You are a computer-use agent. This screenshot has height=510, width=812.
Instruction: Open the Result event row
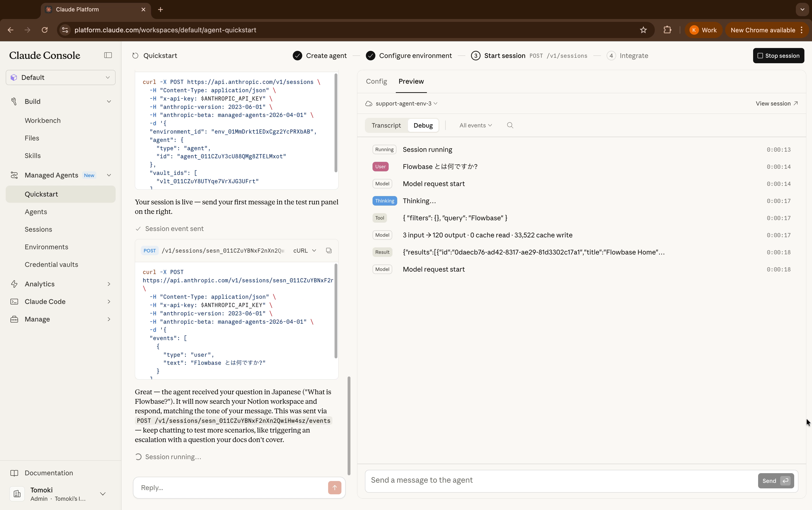tap(581, 252)
